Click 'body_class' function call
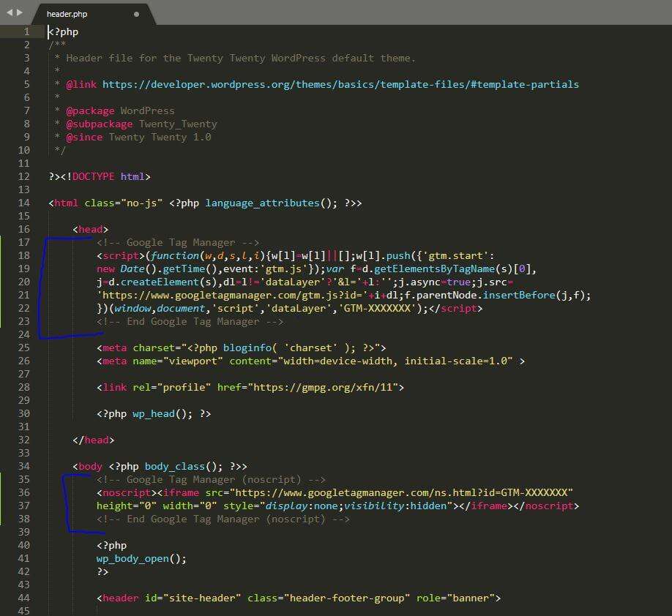 tap(174, 467)
